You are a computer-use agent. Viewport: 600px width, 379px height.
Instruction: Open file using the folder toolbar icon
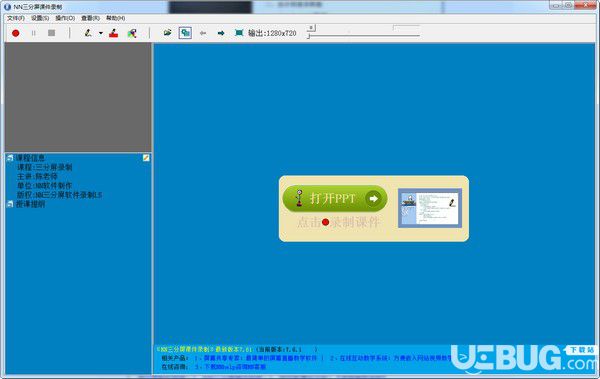click(167, 33)
